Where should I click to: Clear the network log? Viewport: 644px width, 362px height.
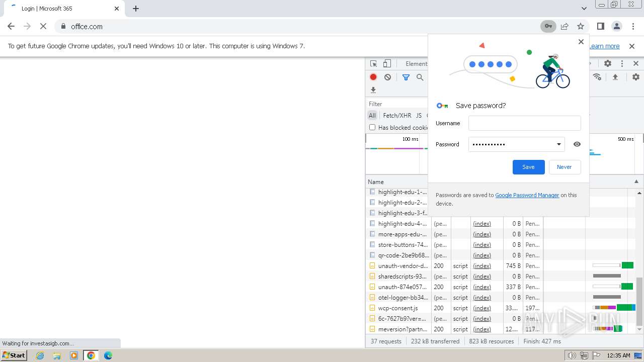[x=387, y=77]
